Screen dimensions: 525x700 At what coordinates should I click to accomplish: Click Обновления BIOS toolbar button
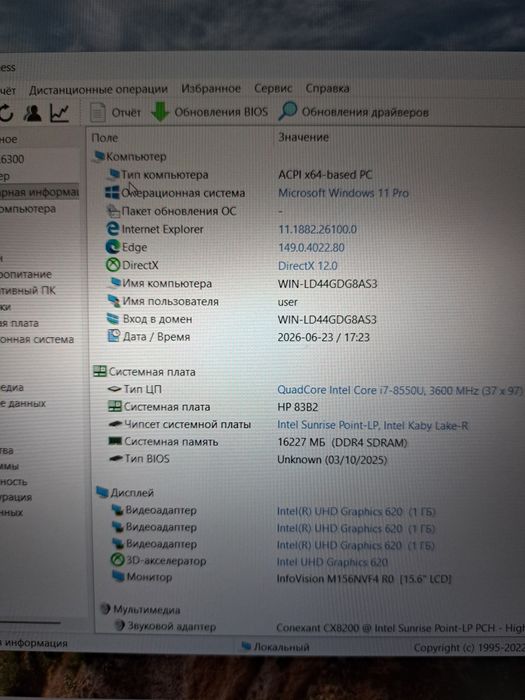click(209, 112)
